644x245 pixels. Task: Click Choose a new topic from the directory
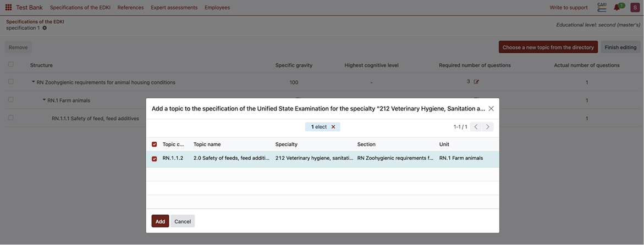click(548, 47)
